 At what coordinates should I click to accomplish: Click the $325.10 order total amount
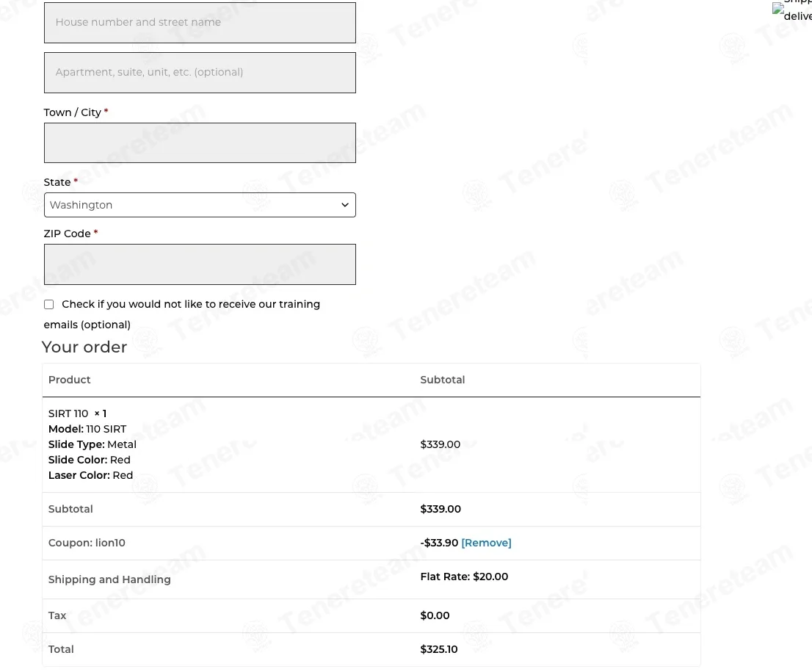[x=439, y=649]
